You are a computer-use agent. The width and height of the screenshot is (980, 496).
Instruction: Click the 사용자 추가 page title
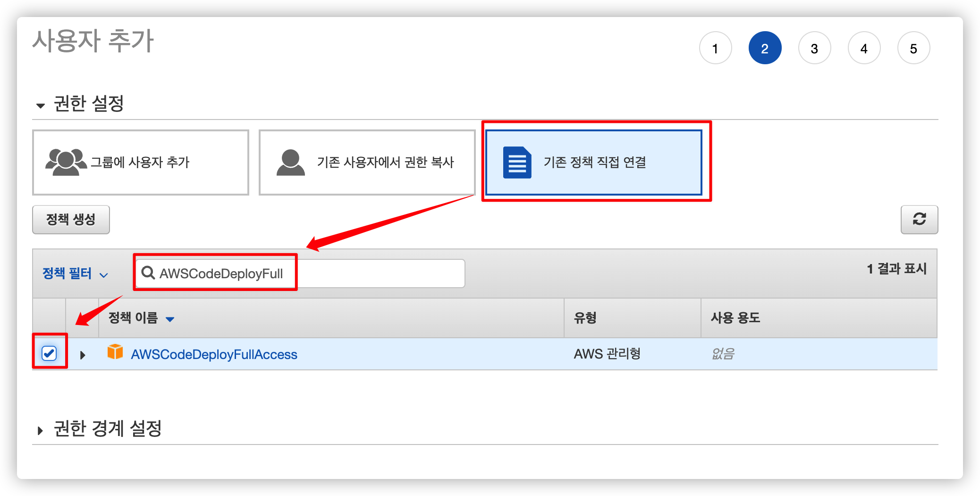pyautogui.click(x=93, y=41)
